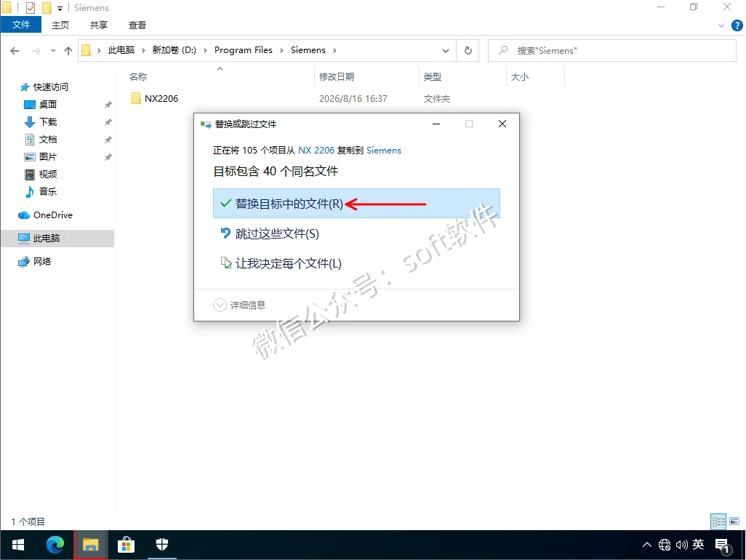Unpin 图片 using its pin icon

108,157
